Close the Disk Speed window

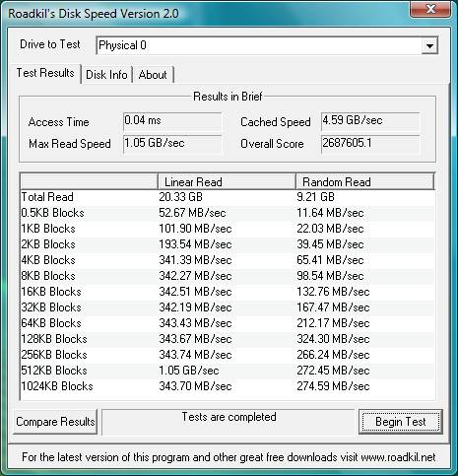pos(430,9)
